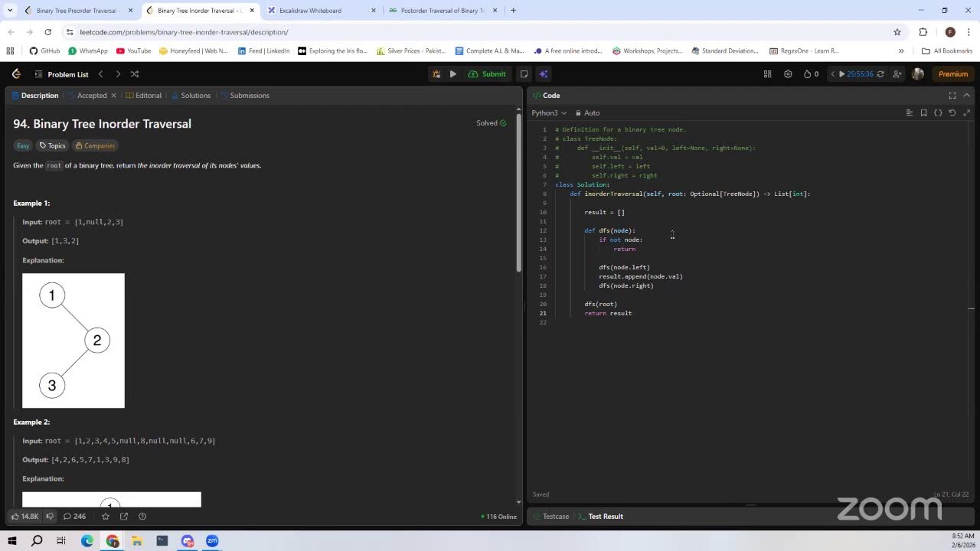Close the Accepted tab
The height and width of the screenshot is (551, 980).
114,96
